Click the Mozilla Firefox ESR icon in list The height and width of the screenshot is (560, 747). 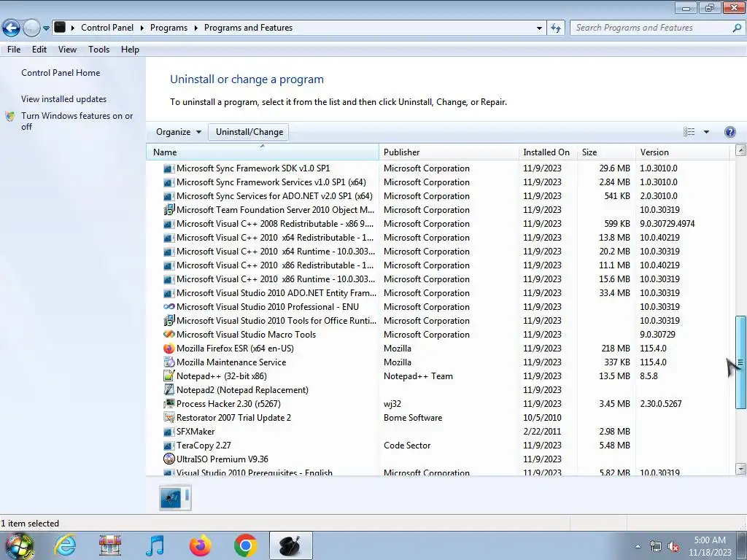[x=169, y=349]
